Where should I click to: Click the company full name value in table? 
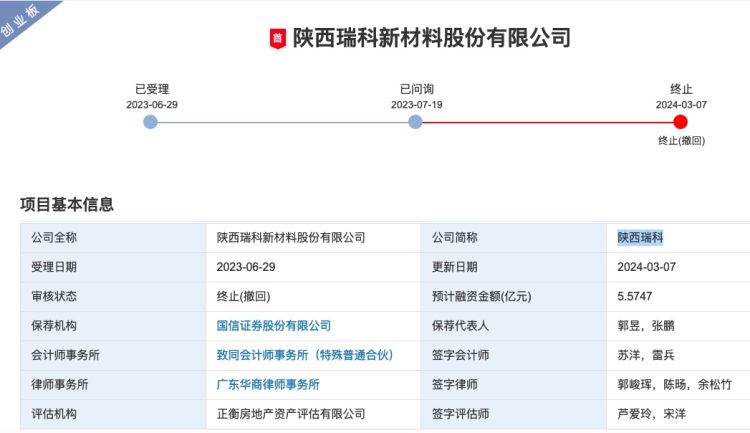pyautogui.click(x=291, y=237)
